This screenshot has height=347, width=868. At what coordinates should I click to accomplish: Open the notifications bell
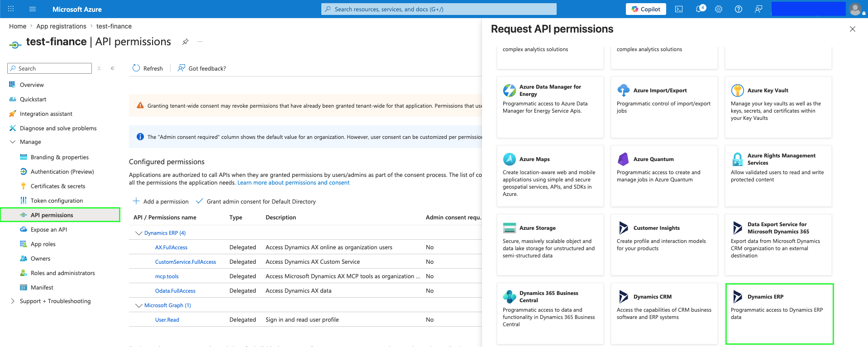pyautogui.click(x=700, y=9)
